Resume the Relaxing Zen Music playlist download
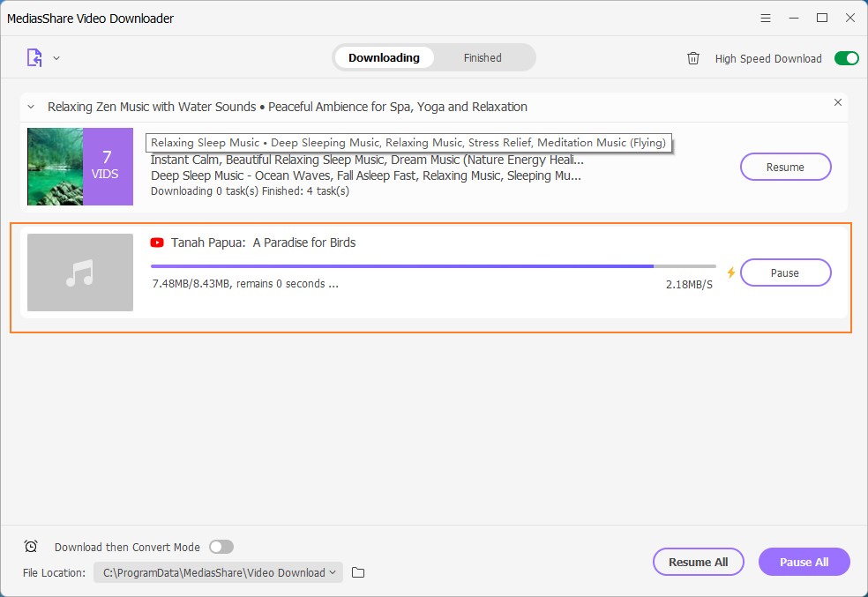This screenshot has width=868, height=597. coord(785,167)
